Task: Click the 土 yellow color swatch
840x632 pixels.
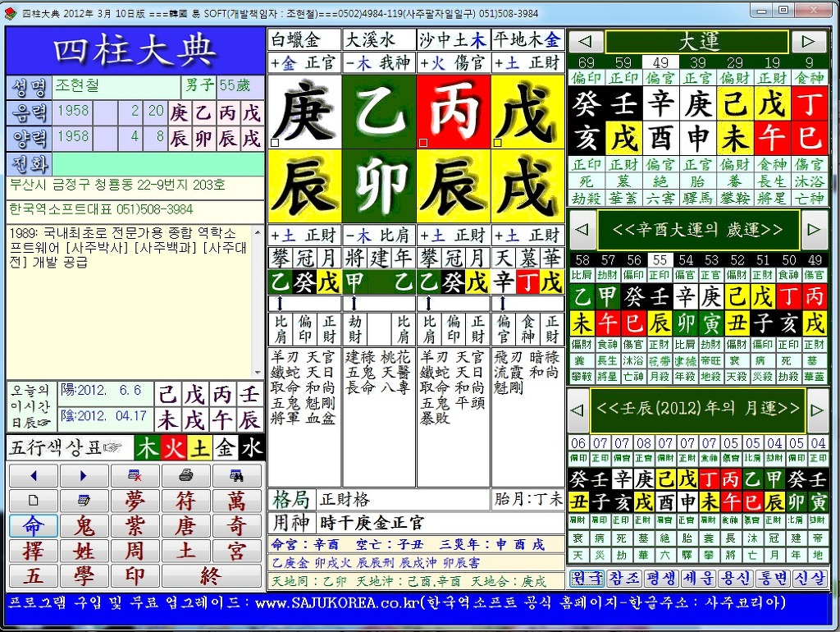Action: click(x=200, y=448)
